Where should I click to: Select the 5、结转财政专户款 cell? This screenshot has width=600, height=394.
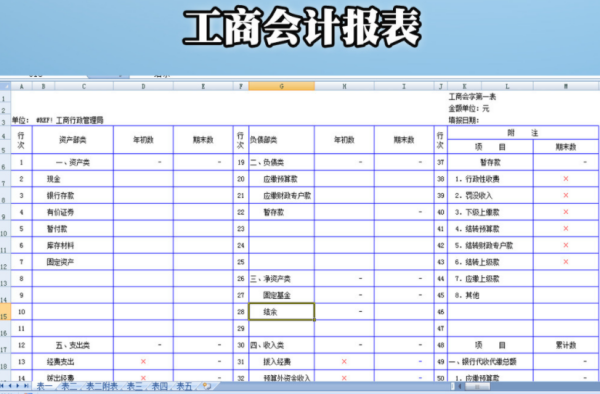click(490, 245)
